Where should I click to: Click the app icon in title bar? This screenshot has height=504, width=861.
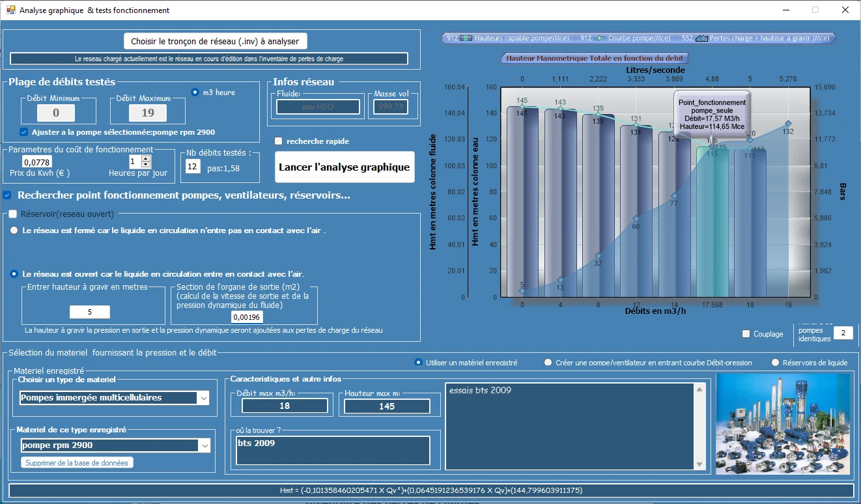(x=10, y=10)
